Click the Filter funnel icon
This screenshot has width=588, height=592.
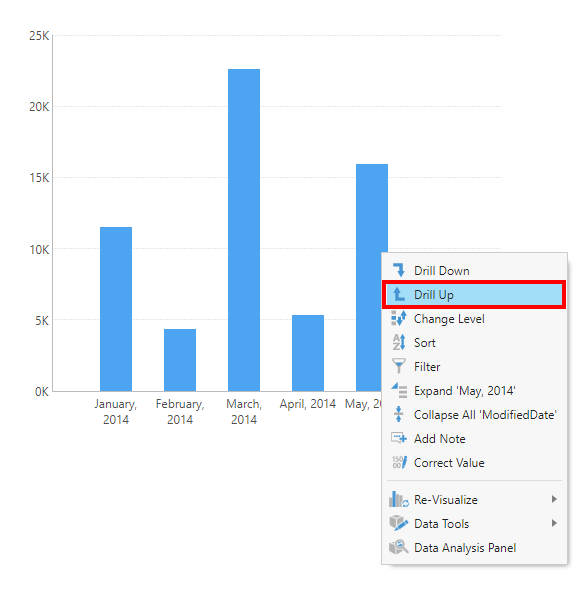click(398, 366)
